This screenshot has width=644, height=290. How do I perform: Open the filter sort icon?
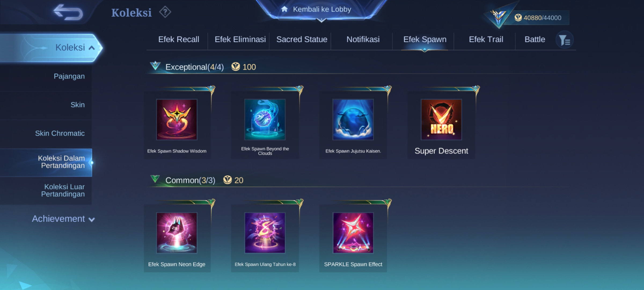tap(564, 40)
